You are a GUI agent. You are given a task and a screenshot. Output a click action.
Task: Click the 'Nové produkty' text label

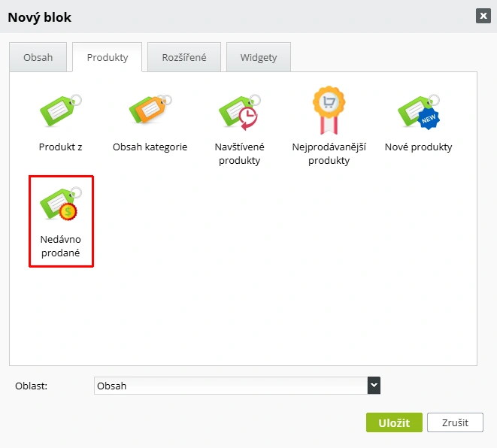(418, 147)
